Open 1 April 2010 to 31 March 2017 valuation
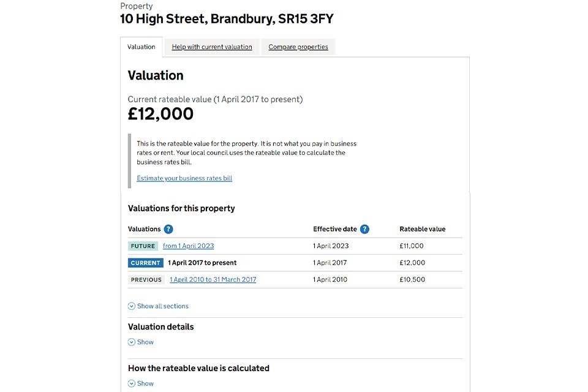 click(x=213, y=280)
